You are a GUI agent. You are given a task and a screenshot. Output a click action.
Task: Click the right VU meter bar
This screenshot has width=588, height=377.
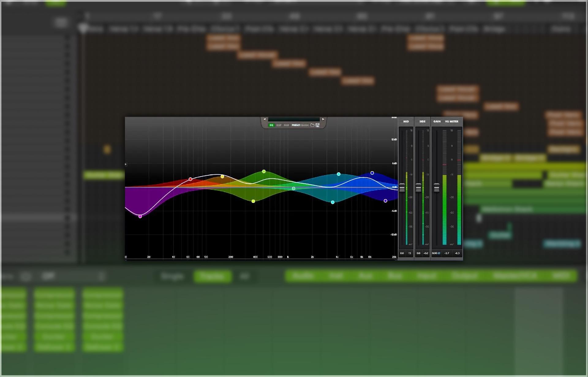[x=459, y=187]
